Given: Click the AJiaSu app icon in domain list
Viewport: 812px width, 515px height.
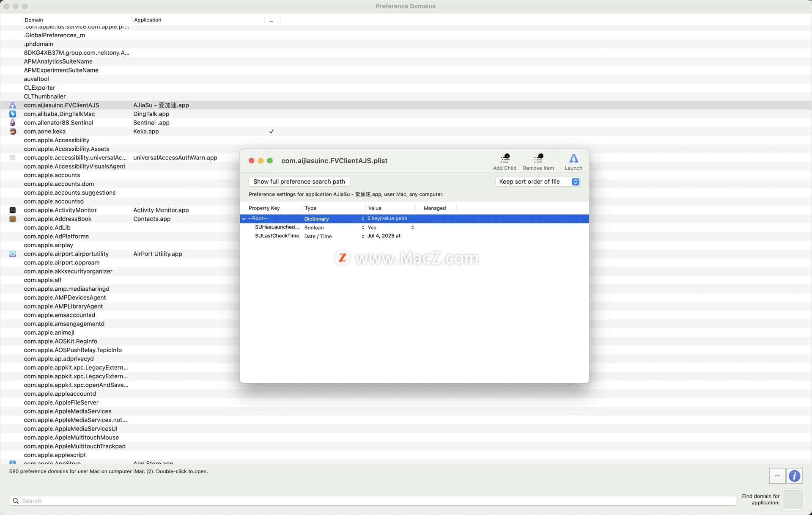Looking at the screenshot, I should click(13, 105).
